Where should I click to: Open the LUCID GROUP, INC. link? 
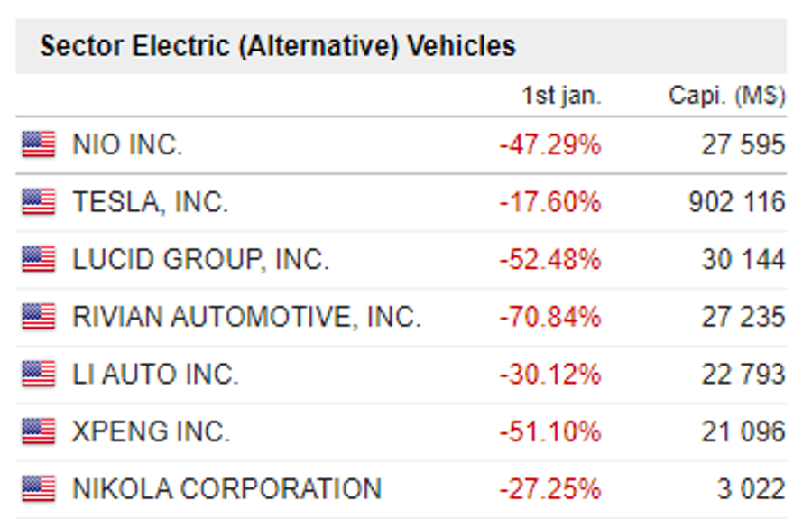(201, 260)
